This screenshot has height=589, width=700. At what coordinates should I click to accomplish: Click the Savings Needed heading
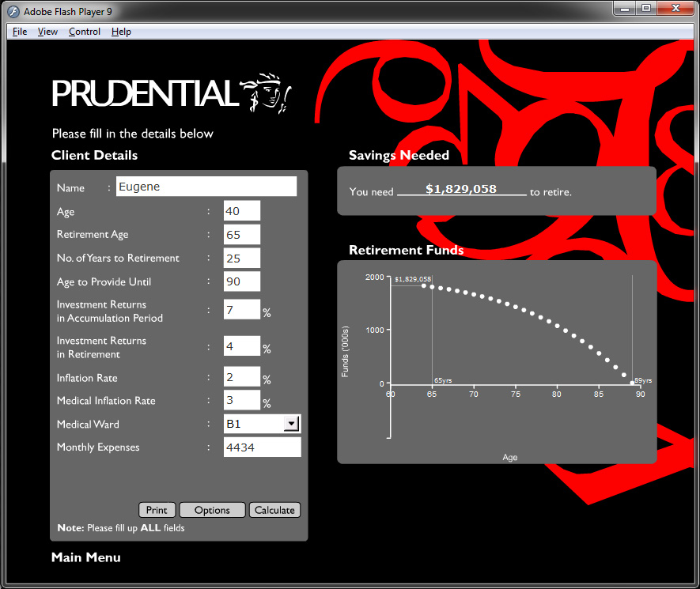pyautogui.click(x=399, y=155)
